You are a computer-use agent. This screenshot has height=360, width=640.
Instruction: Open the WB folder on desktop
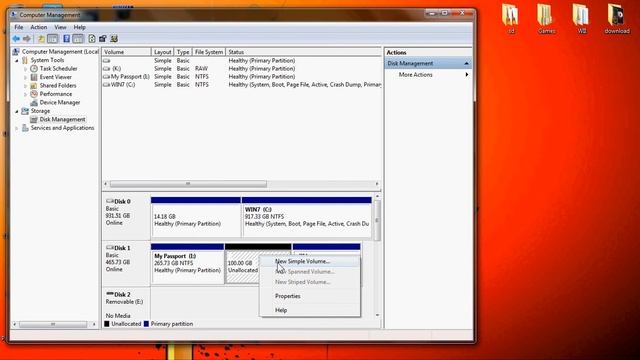pos(581,18)
